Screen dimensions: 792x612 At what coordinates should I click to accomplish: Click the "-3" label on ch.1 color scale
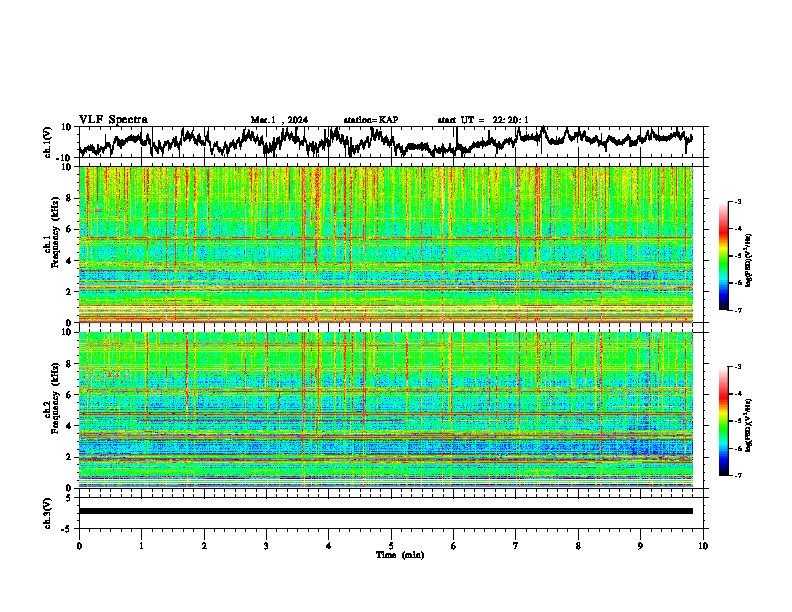click(737, 201)
